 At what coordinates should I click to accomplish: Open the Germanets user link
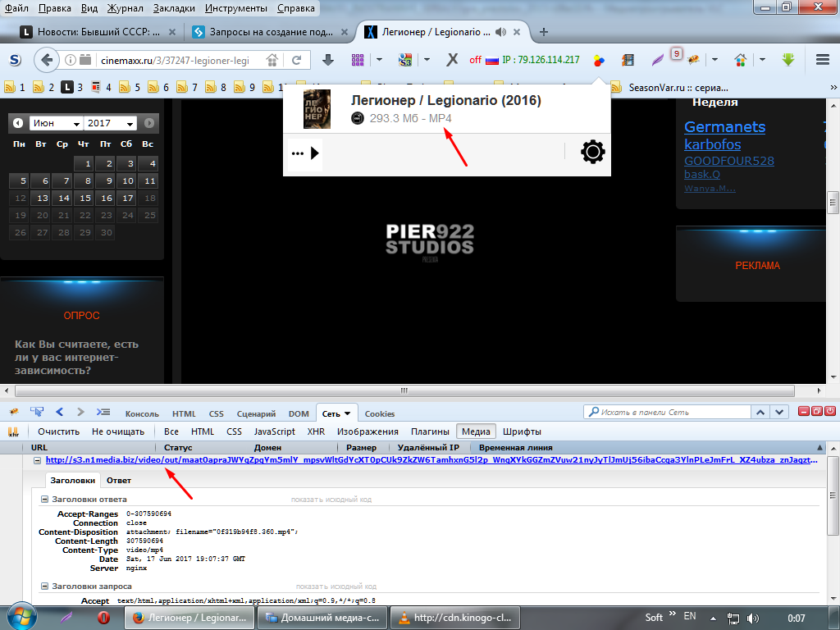[x=724, y=127]
